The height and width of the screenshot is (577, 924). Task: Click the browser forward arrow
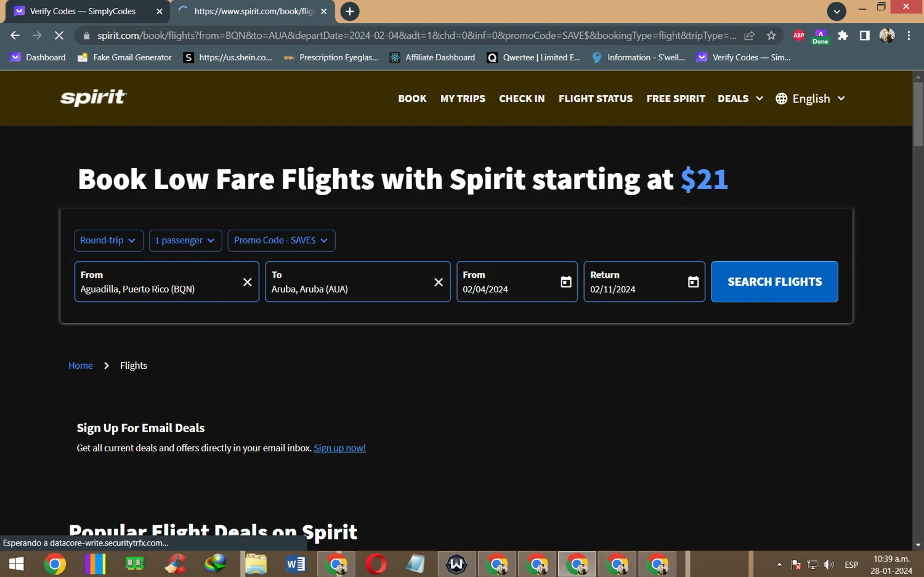tap(37, 36)
